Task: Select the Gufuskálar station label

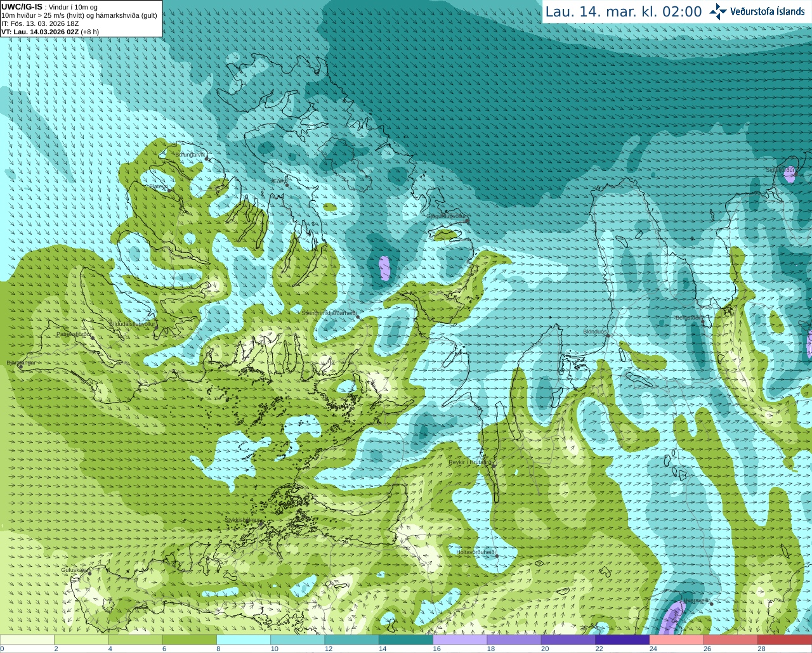Action: point(74,570)
